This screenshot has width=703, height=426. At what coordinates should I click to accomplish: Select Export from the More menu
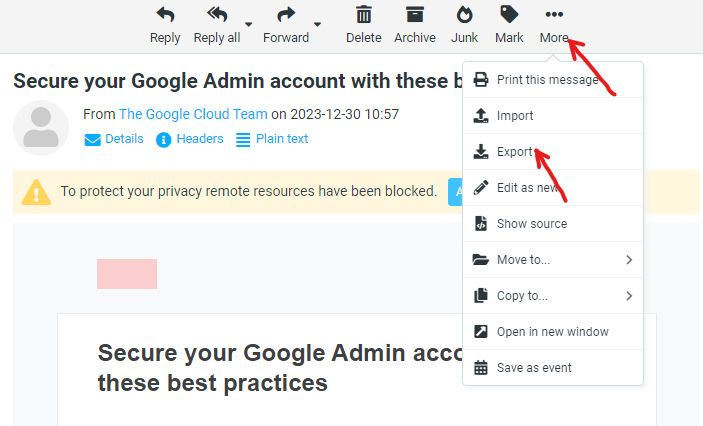pos(553,152)
